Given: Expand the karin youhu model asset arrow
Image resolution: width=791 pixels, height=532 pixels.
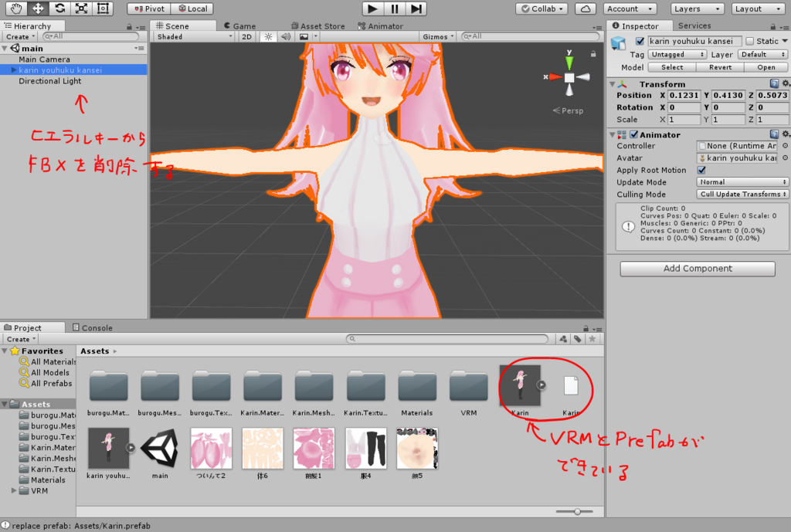Looking at the screenshot, I should tap(130, 447).
